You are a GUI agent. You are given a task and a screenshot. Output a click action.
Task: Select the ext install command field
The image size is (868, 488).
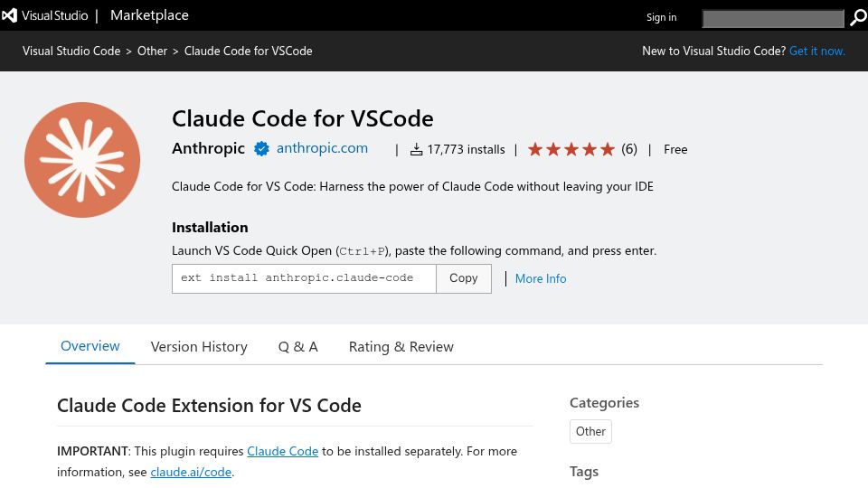(x=304, y=278)
